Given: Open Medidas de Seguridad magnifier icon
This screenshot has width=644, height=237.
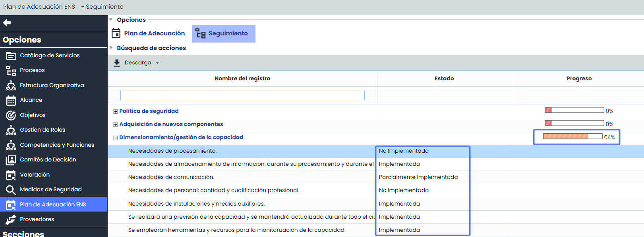Looking at the screenshot, I should point(11,190).
